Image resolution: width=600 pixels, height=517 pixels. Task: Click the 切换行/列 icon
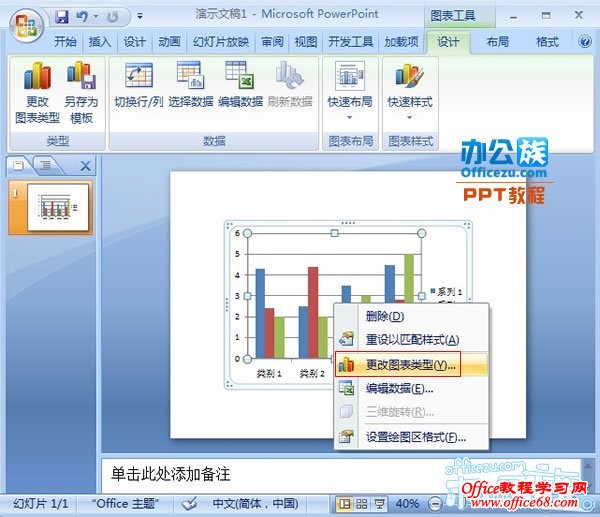pos(139,85)
